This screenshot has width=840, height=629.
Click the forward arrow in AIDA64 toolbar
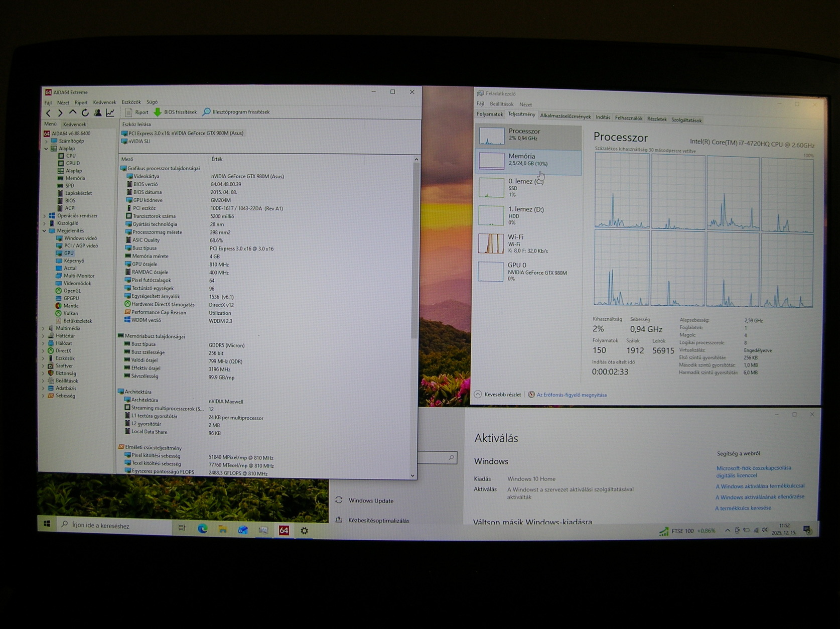click(60, 113)
